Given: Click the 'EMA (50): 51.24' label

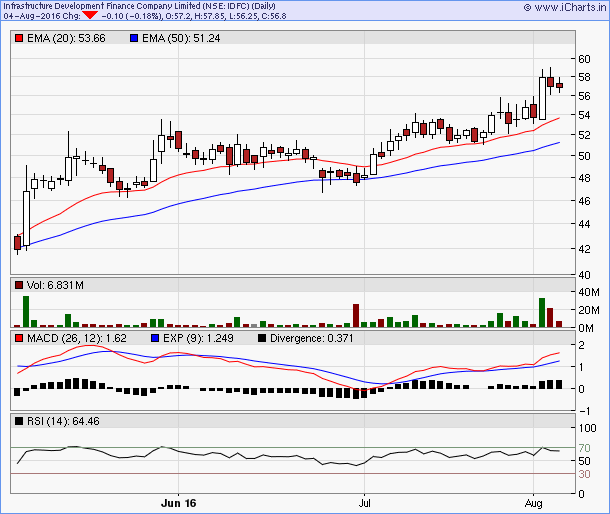Looking at the screenshot, I should coord(181,38).
